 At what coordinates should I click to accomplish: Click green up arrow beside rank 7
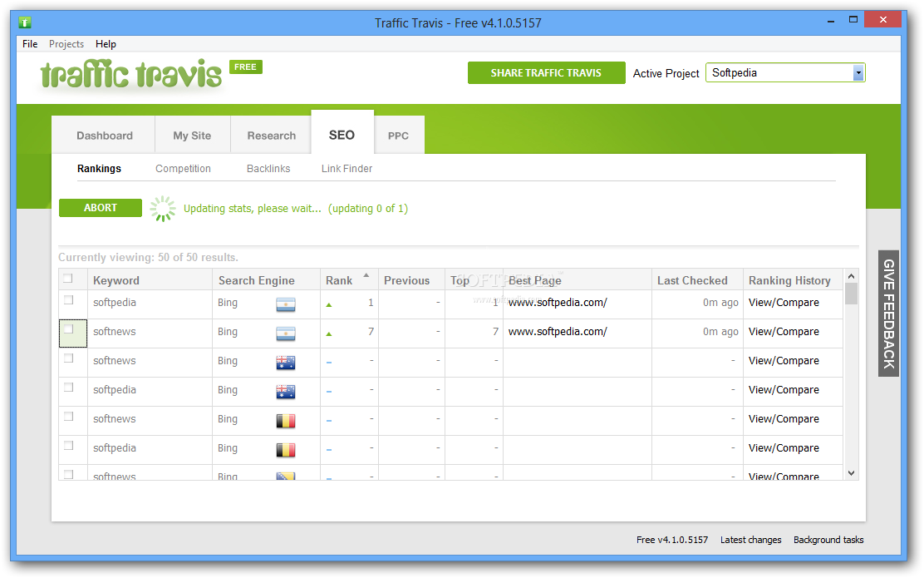tap(329, 333)
